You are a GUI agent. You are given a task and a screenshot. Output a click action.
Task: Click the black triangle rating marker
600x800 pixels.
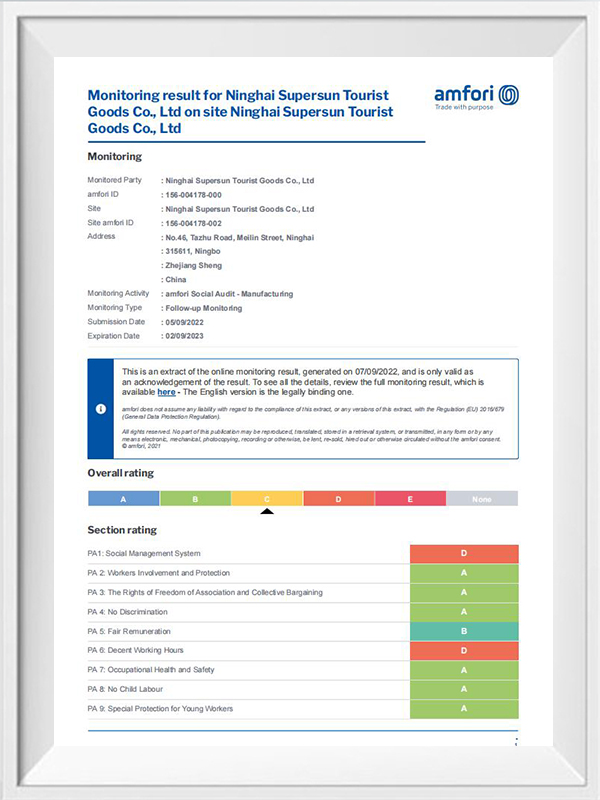click(x=267, y=511)
